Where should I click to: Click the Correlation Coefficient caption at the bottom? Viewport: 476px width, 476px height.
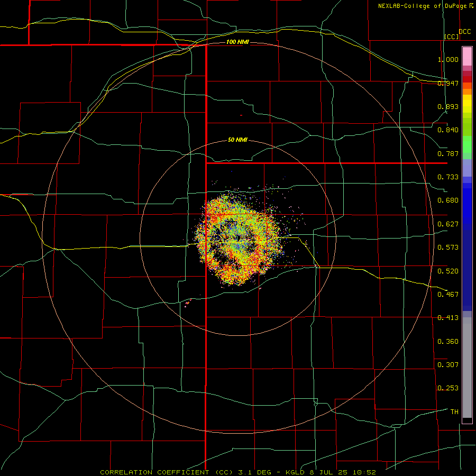(238, 472)
